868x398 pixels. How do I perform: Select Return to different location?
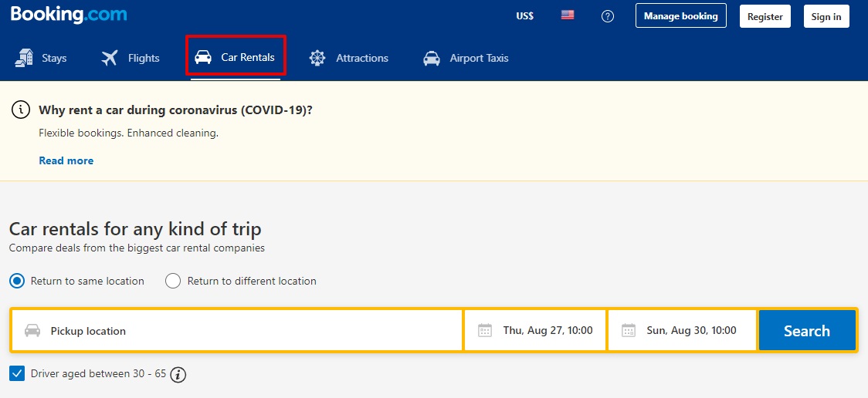tap(241, 281)
